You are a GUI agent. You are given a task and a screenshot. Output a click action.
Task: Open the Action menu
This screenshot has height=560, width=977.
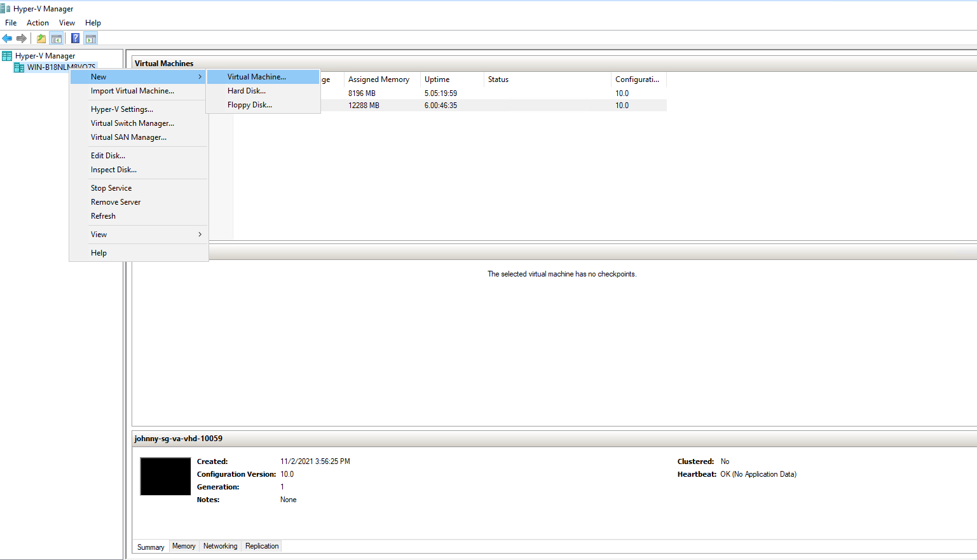point(38,22)
